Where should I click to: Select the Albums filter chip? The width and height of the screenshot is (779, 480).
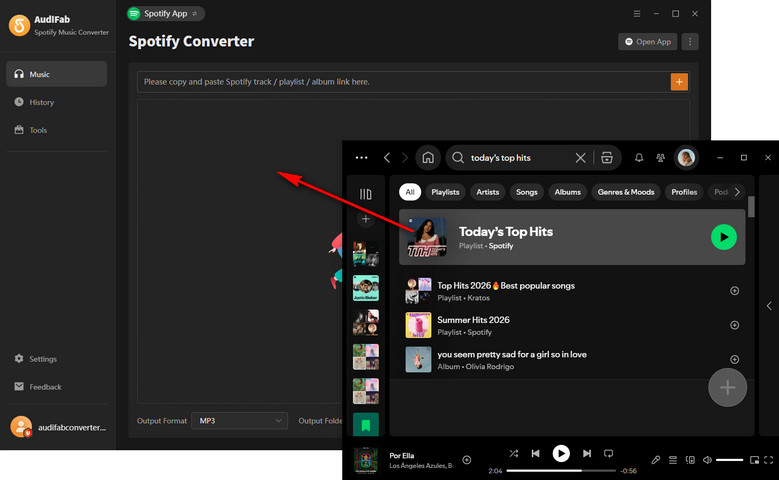(567, 192)
